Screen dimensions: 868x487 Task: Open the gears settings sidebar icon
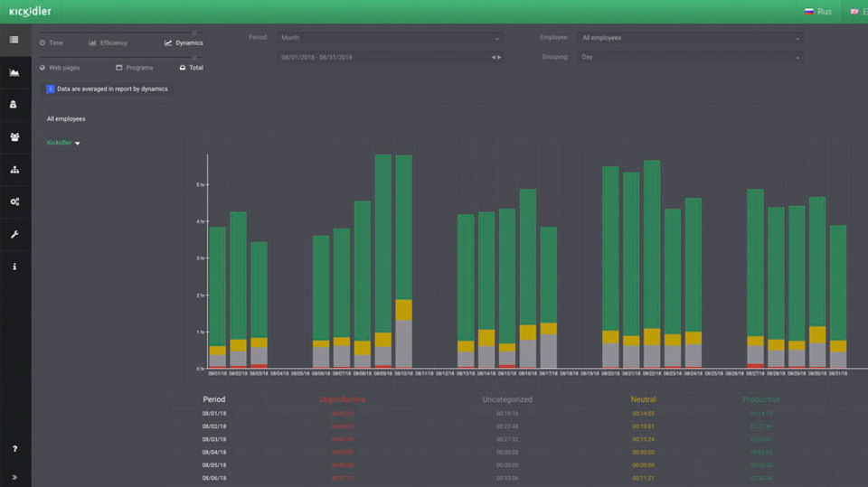point(14,202)
